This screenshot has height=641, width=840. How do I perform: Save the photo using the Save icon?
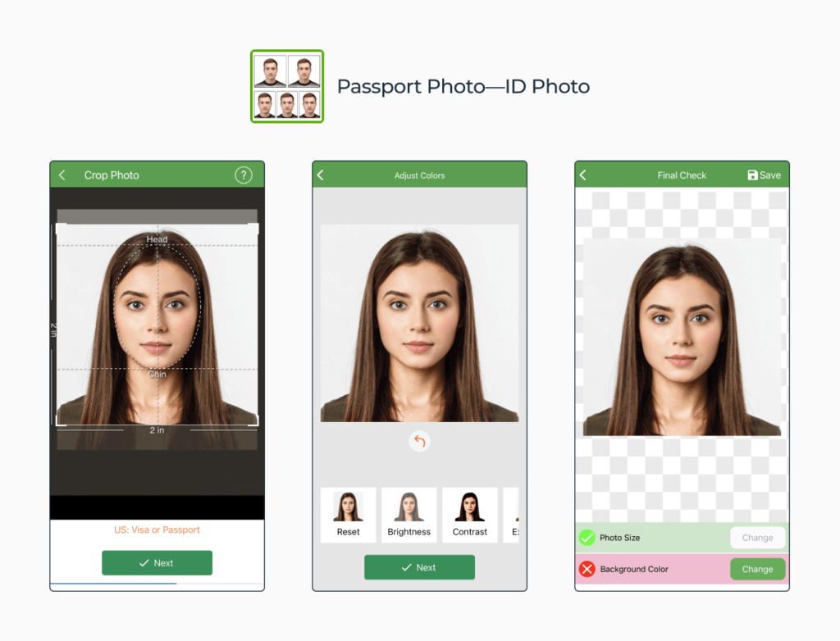click(763, 175)
